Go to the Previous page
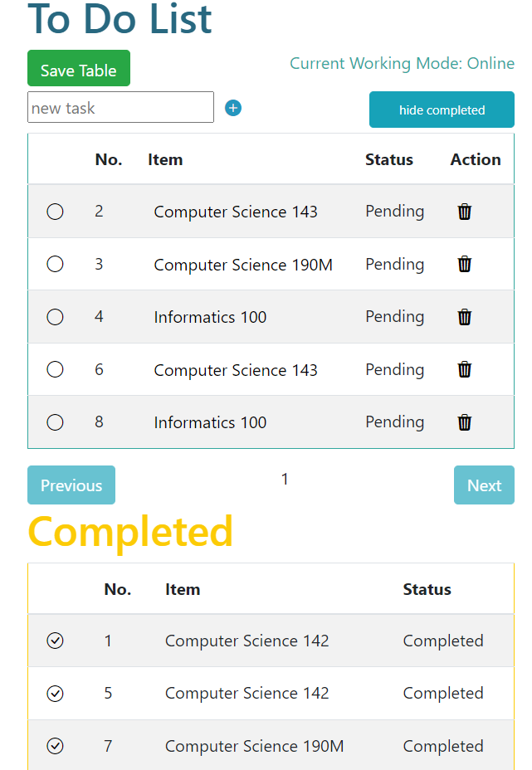The height and width of the screenshot is (770, 532). (x=71, y=485)
